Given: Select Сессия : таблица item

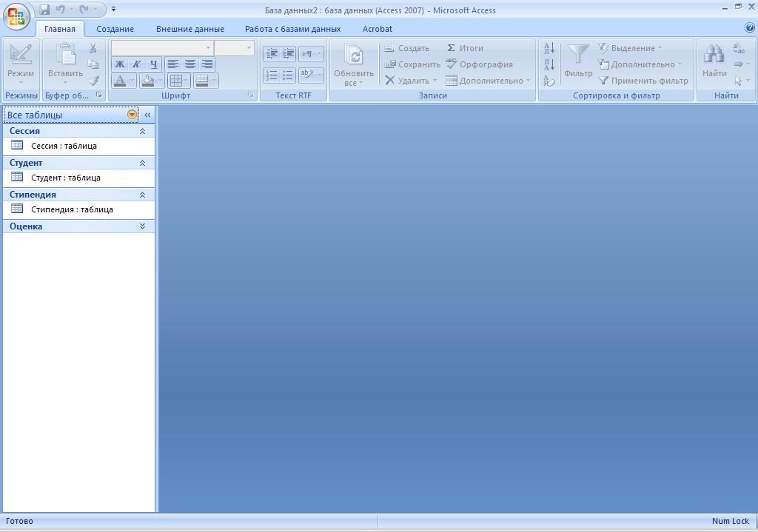Looking at the screenshot, I should 78,146.
